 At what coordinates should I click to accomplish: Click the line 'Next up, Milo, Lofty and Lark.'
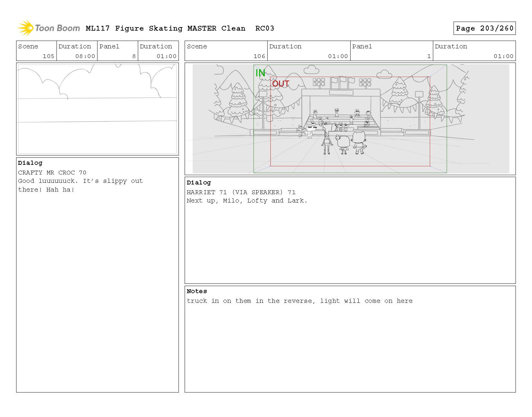tap(247, 201)
